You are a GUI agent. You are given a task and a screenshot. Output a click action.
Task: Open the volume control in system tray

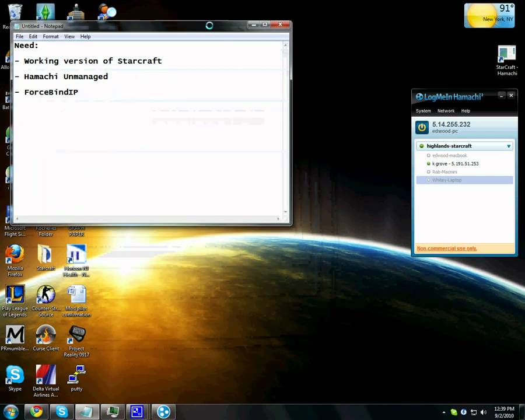coord(484,412)
